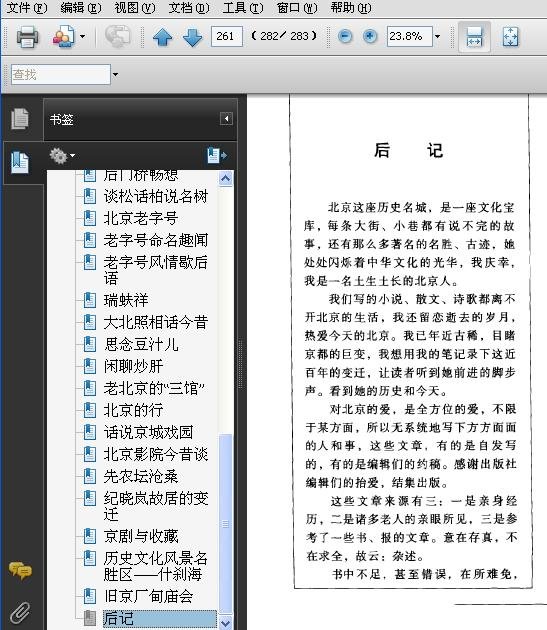Select fit one full page icon
The image size is (547, 630).
(510, 37)
